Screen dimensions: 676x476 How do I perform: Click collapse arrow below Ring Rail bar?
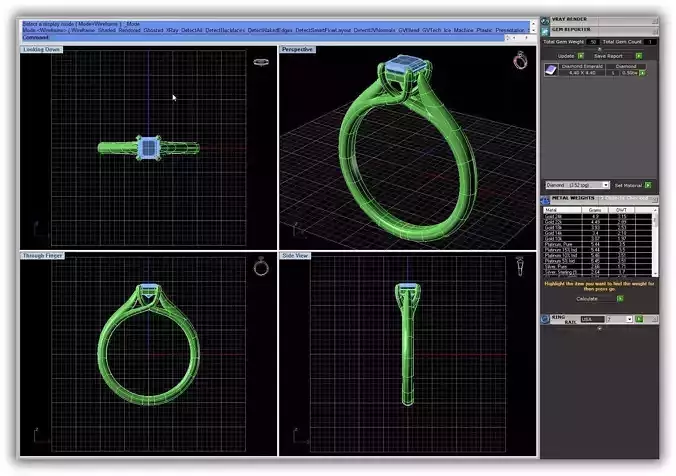(599, 328)
